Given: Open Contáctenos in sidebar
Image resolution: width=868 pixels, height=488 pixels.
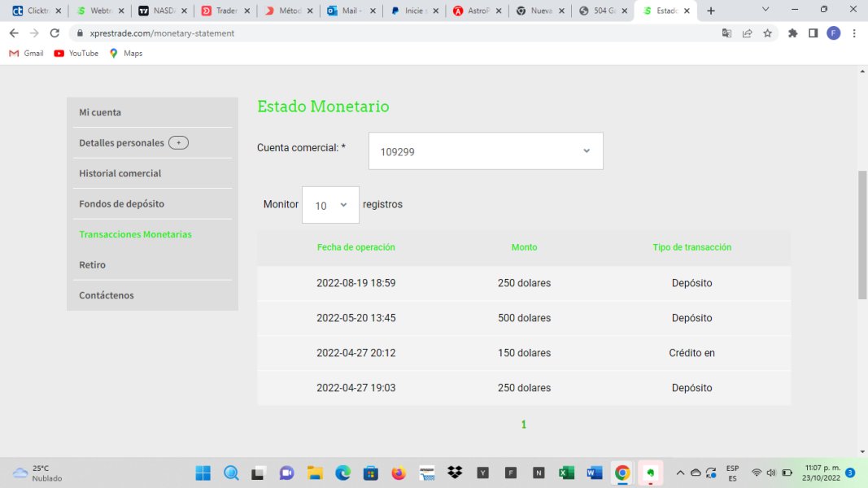Looking at the screenshot, I should pyautogui.click(x=107, y=295).
